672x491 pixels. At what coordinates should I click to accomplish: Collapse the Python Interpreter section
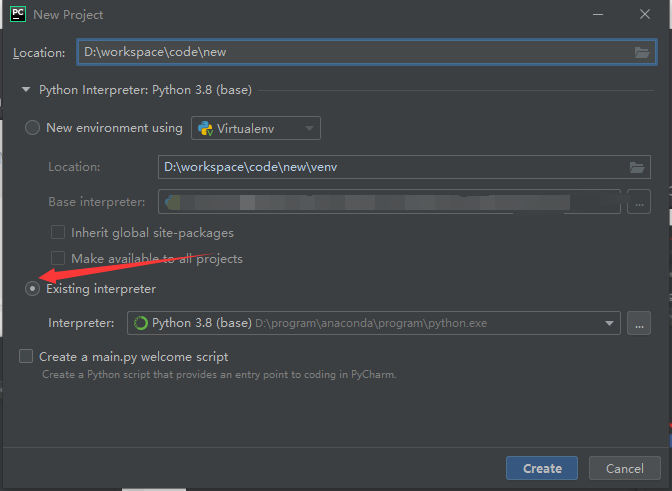pos(26,90)
